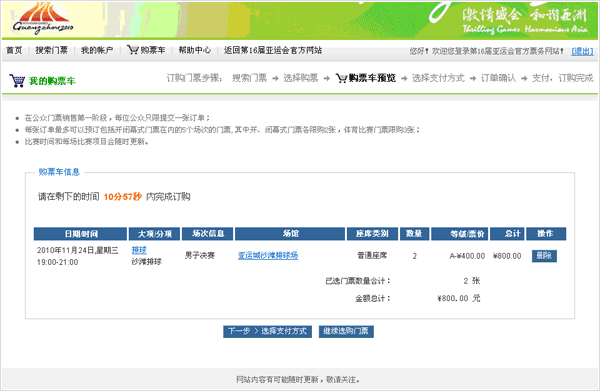Click the 支付, 订购完成 step label

[x=562, y=78]
